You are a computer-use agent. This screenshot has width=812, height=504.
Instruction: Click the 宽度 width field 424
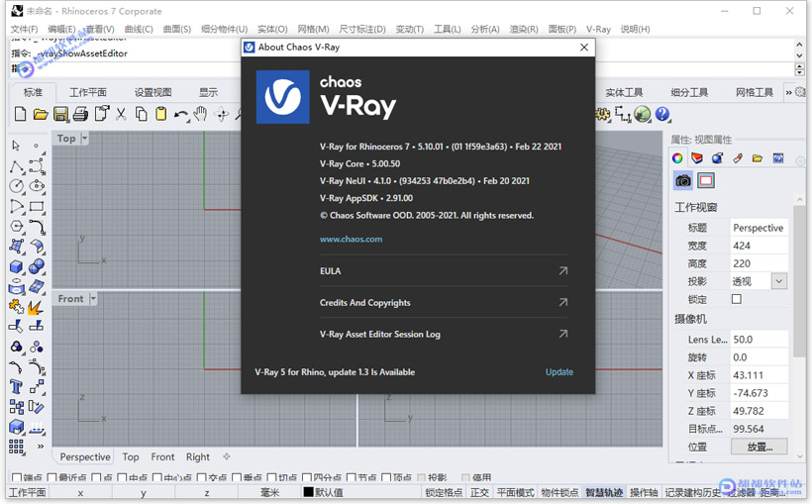tap(760, 246)
